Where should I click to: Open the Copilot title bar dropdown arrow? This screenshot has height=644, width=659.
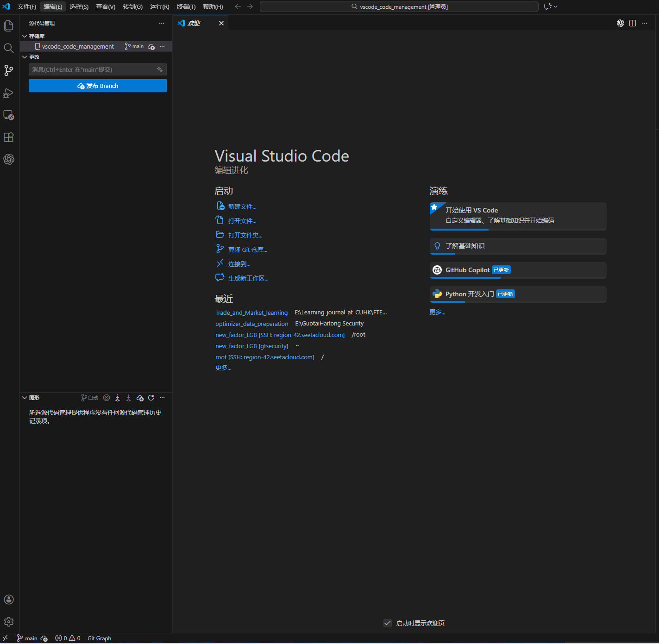(x=556, y=6)
